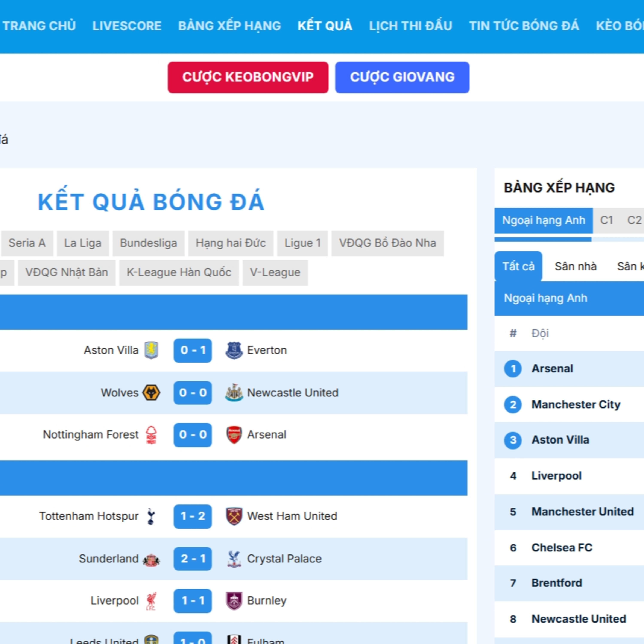The width and height of the screenshot is (644, 644).
Task: Click Tottenham Hotspur team name
Action: click(x=89, y=516)
